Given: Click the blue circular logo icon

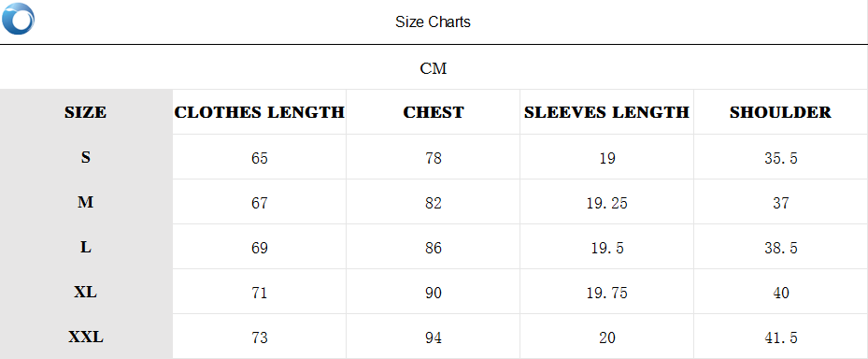Looking at the screenshot, I should tap(18, 19).
